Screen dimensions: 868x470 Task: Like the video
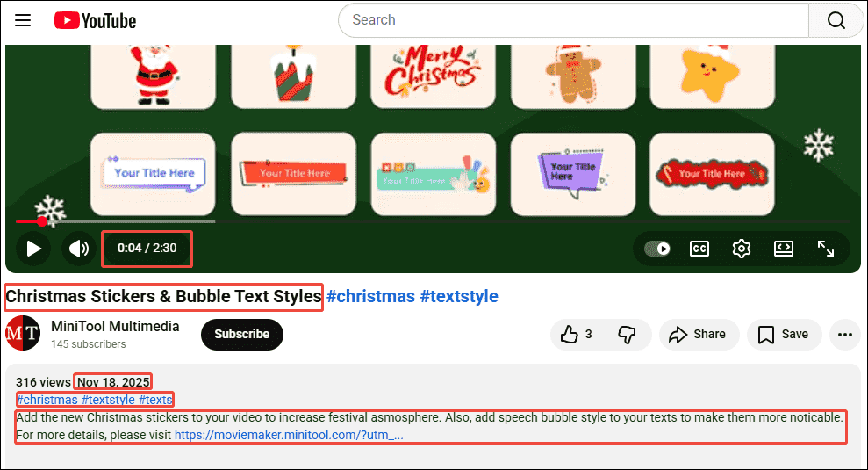577,334
